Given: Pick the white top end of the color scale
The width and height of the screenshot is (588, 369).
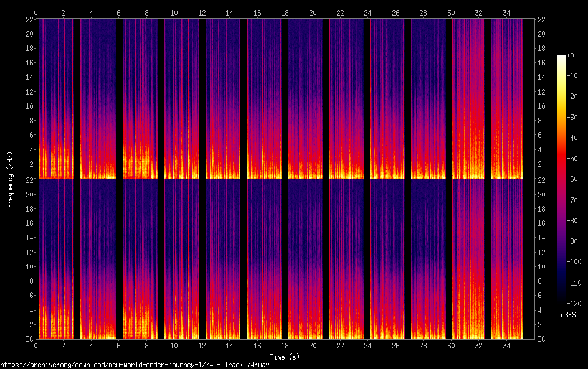Looking at the screenshot, I should [x=562, y=57].
